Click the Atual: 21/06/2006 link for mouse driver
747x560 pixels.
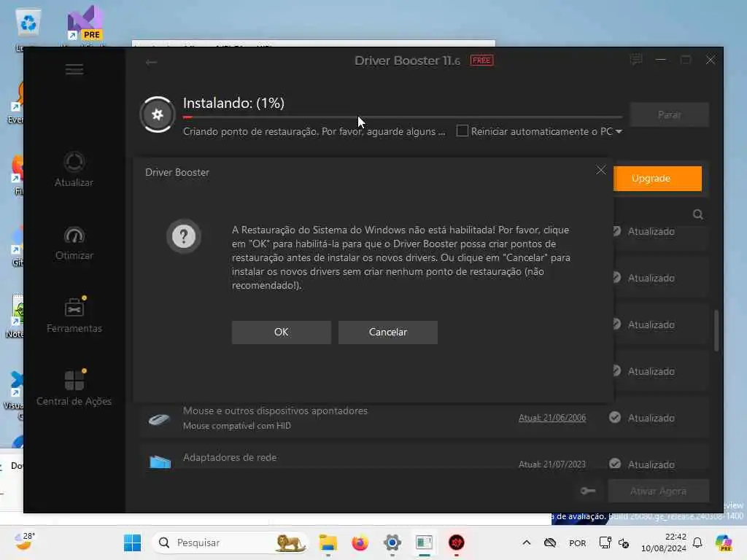tap(552, 418)
